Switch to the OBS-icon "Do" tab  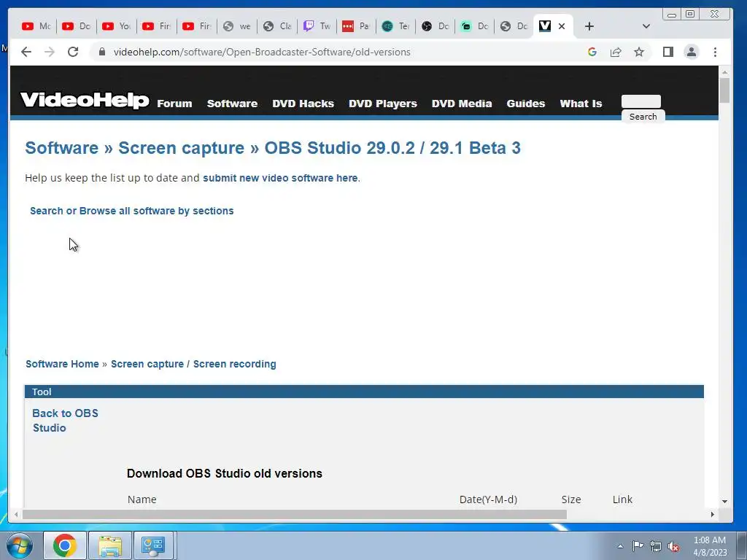click(436, 26)
